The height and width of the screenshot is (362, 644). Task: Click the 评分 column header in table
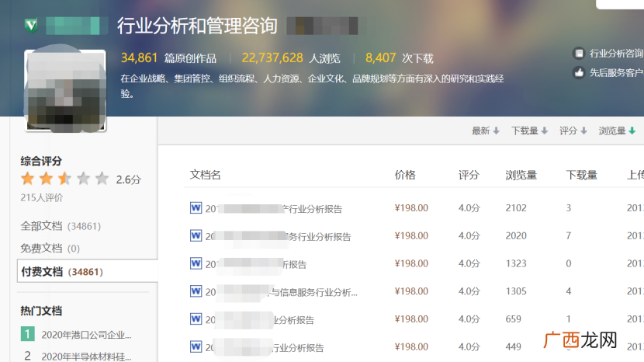pyautogui.click(x=469, y=175)
